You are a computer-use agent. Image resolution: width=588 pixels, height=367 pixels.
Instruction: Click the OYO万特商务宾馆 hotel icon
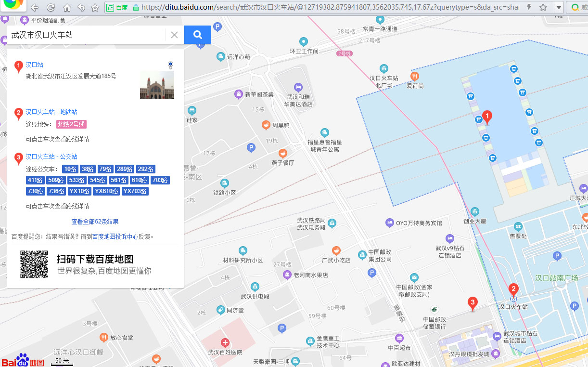[x=390, y=223]
